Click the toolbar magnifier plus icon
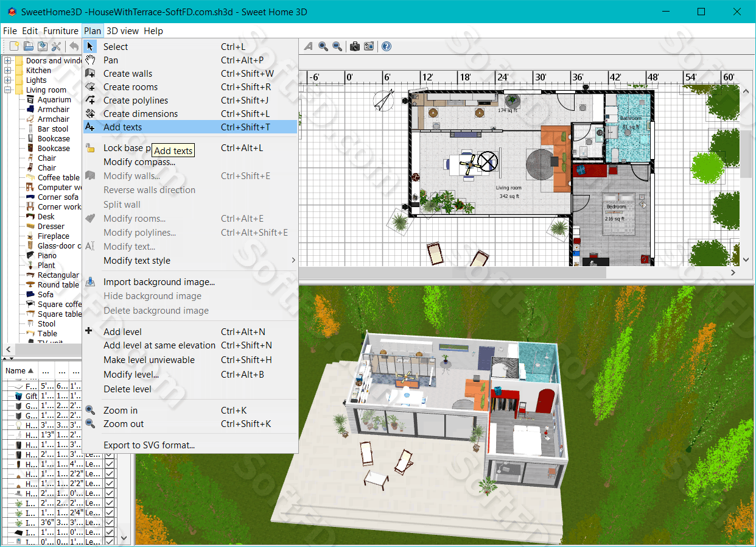 pyautogui.click(x=323, y=46)
